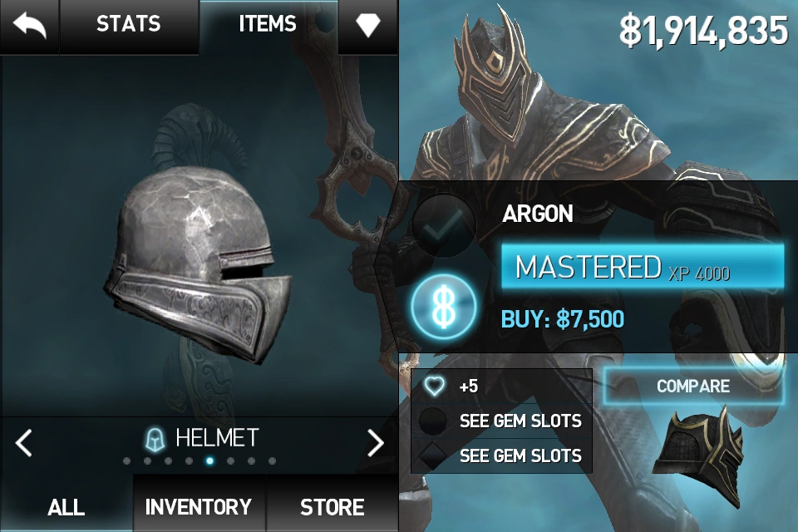Image resolution: width=798 pixels, height=532 pixels.
Task: Open the ITEMS tab
Action: coord(268,24)
